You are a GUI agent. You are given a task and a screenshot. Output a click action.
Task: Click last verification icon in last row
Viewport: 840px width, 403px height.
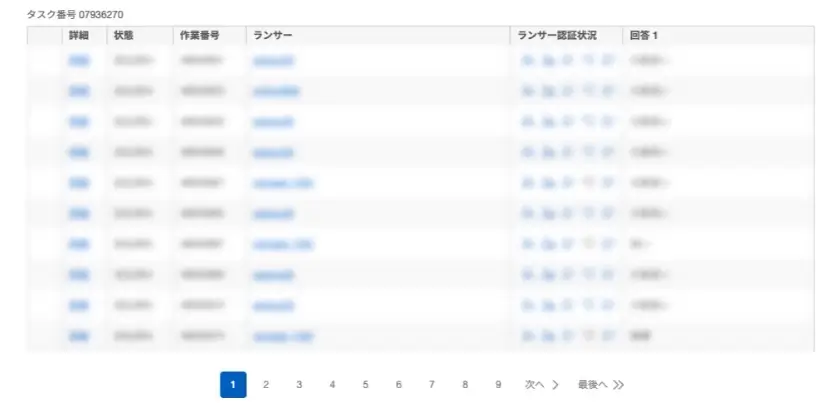608,336
